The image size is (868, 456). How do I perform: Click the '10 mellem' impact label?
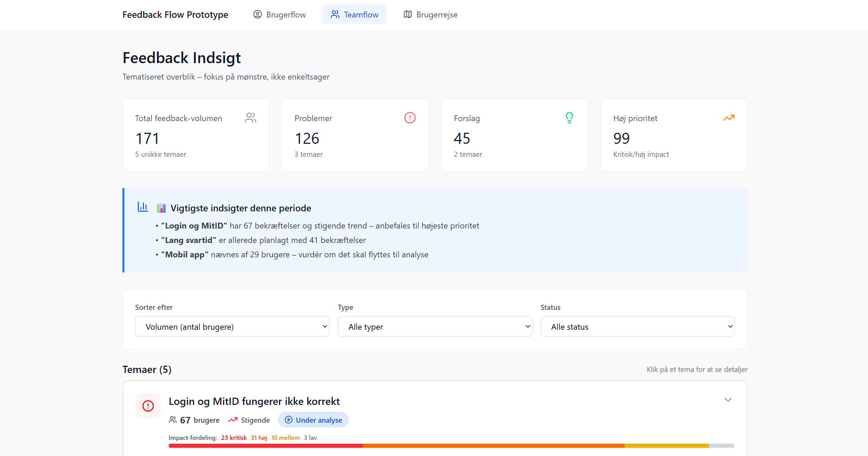(x=285, y=437)
